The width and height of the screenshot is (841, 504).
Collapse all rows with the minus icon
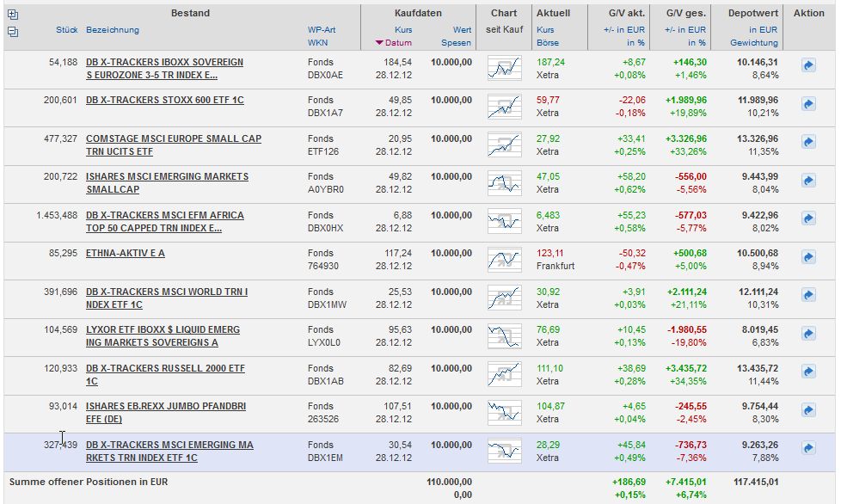click(12, 31)
